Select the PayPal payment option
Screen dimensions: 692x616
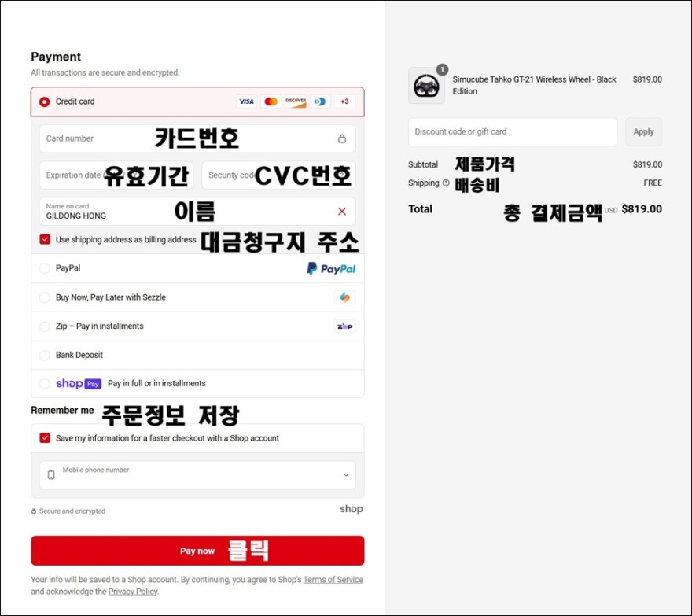coord(45,268)
